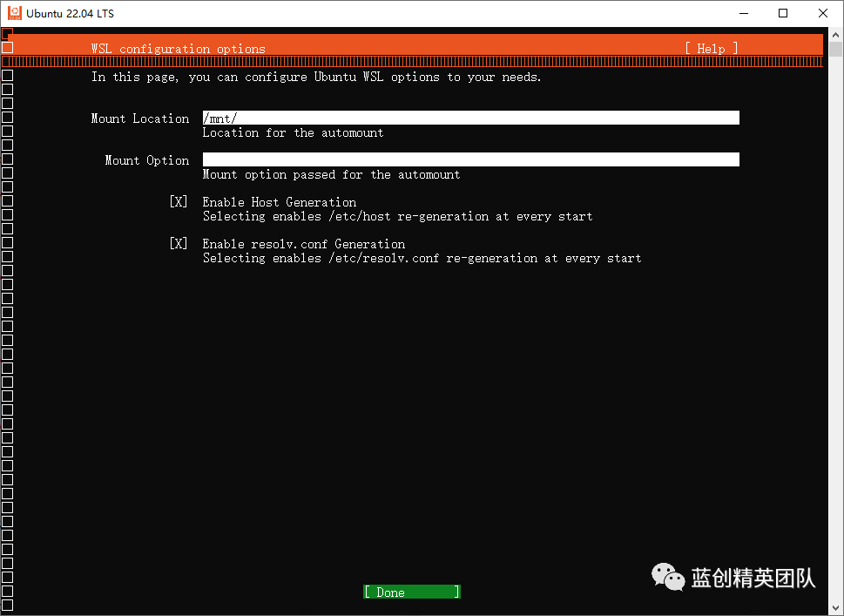Toggle Enable resolv.conf Generation checkbox
Viewport: 844px width, 616px height.
point(179,243)
